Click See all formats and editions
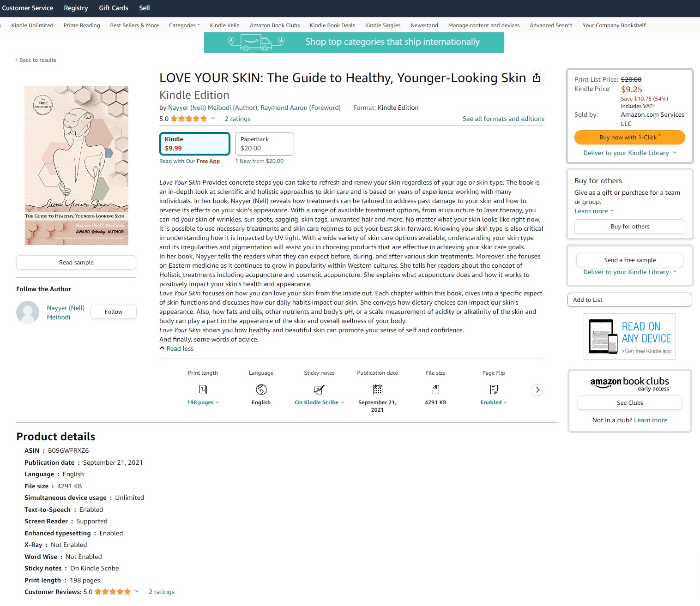The width and height of the screenshot is (700, 606). coord(503,119)
